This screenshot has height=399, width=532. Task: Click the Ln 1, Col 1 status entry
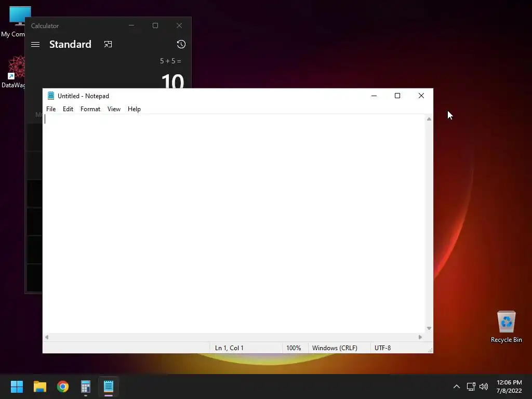(229, 348)
